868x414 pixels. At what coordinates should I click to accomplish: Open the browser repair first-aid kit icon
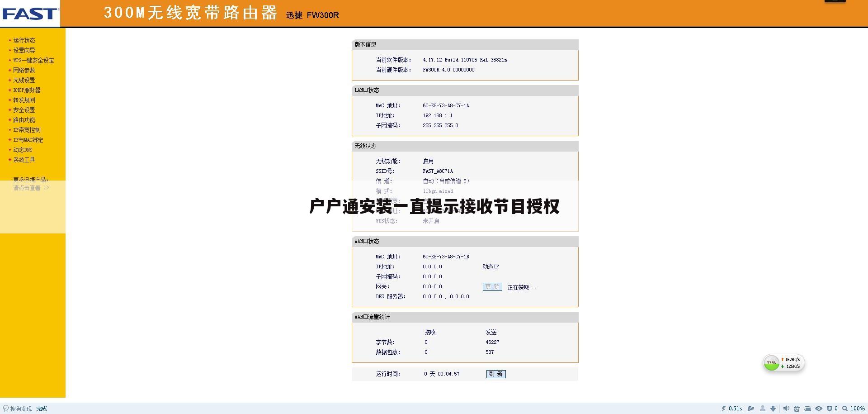pyautogui.click(x=797, y=408)
